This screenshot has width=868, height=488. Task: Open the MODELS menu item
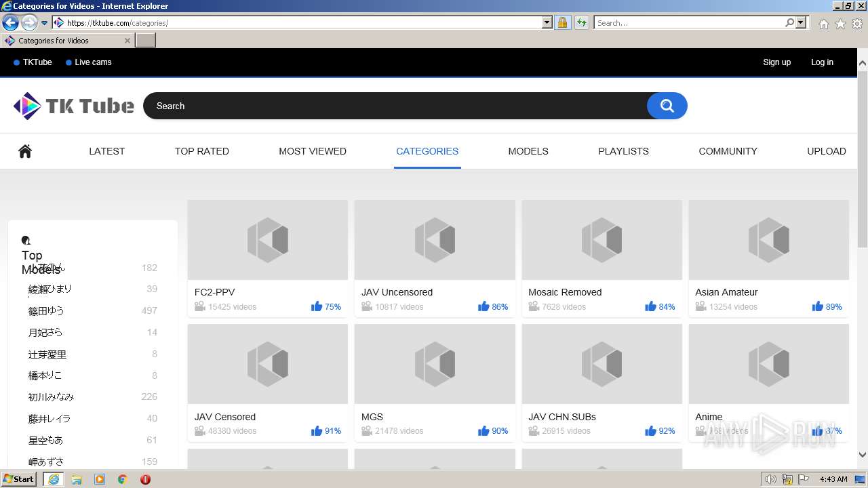[x=528, y=151]
